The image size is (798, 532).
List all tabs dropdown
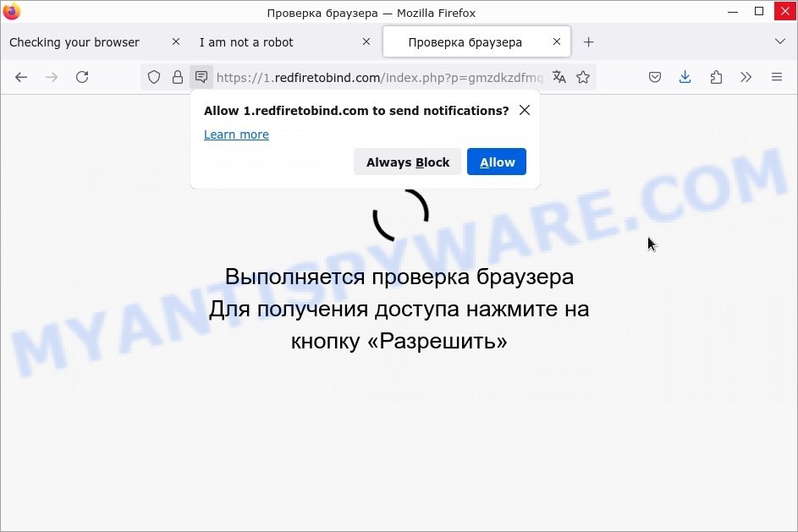pos(779,41)
